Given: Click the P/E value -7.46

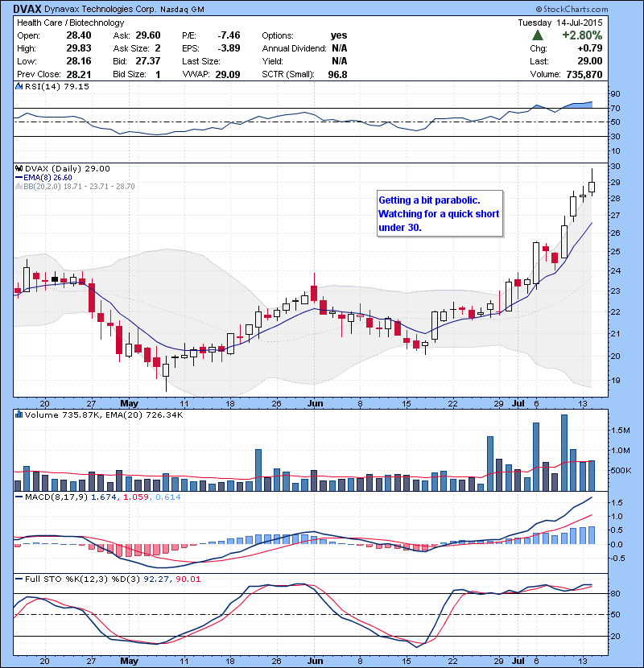Looking at the screenshot, I should (x=229, y=35).
